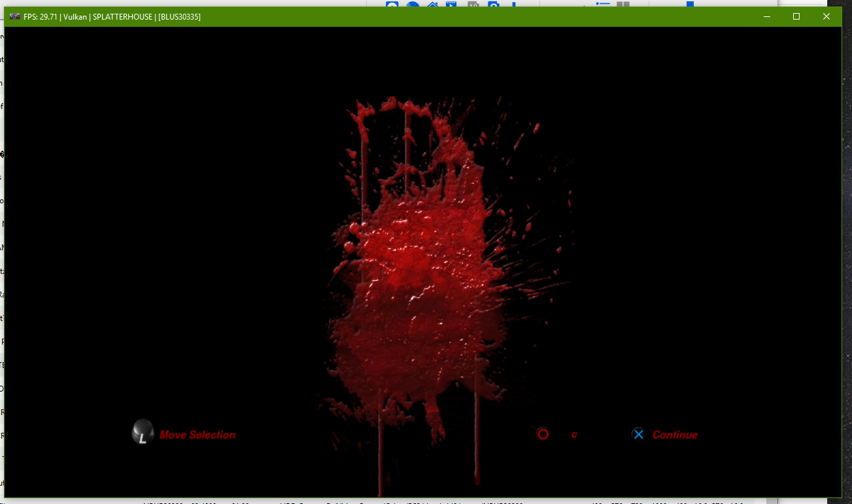Click the house-shaped icon in background toolbar

click(432, 4)
